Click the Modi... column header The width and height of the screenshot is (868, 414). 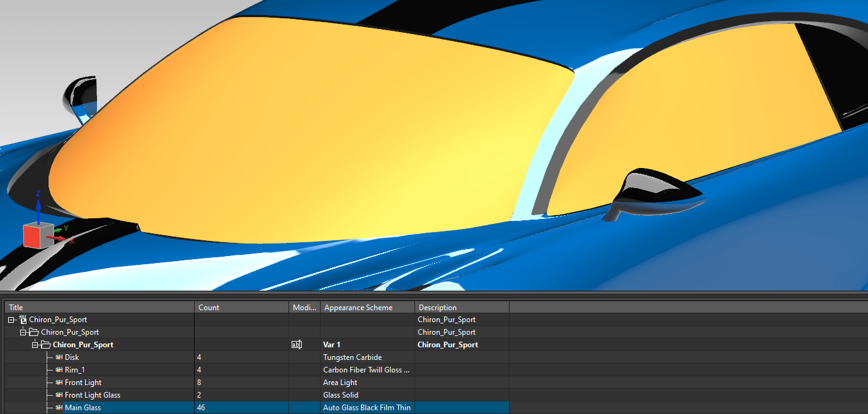point(305,308)
